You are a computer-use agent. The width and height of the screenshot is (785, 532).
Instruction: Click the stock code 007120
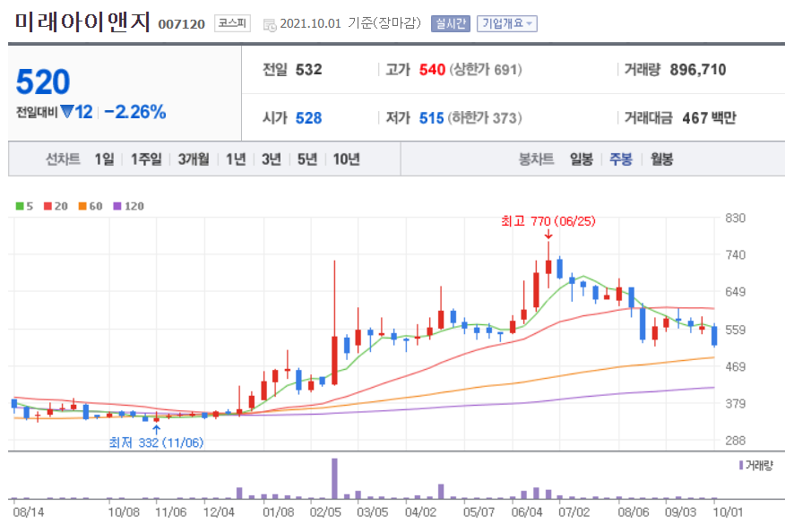point(181,24)
